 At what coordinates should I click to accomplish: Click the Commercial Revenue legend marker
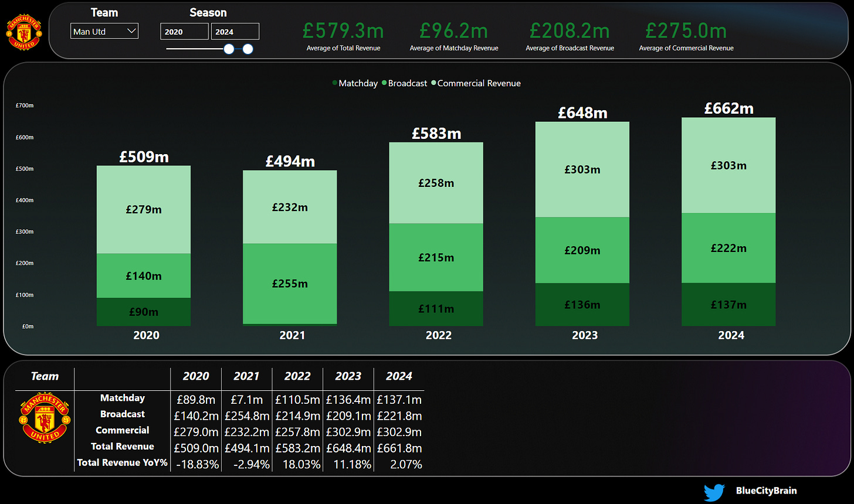tap(433, 83)
